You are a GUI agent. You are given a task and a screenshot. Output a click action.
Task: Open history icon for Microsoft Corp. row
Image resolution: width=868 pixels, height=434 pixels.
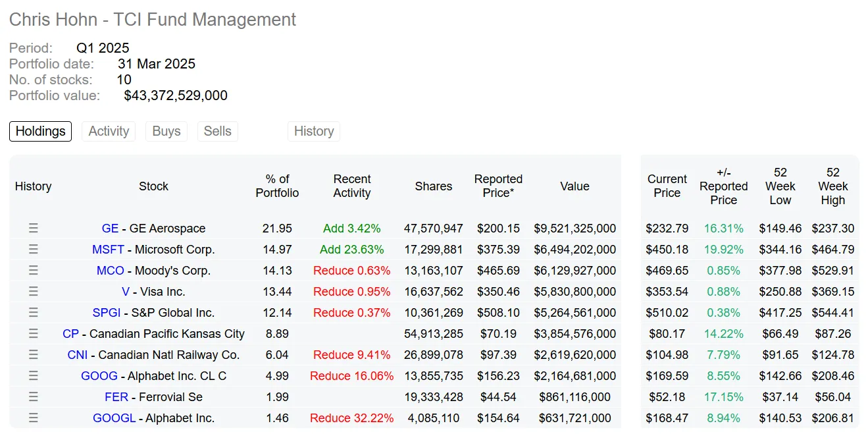[34, 250]
